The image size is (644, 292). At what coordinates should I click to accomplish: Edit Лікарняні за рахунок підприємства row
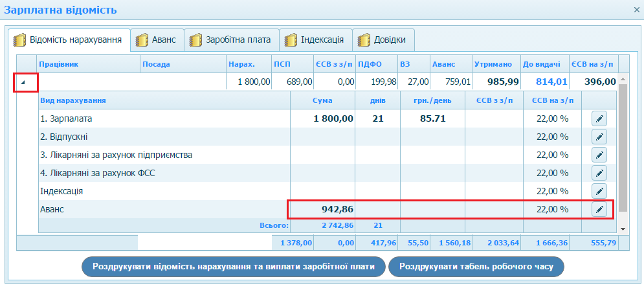click(599, 155)
